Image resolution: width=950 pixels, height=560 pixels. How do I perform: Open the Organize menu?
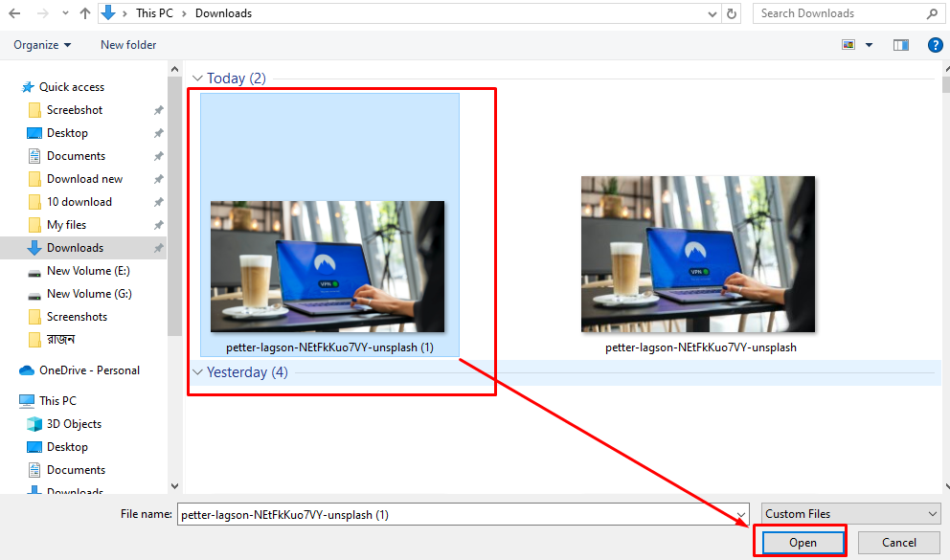click(x=42, y=45)
